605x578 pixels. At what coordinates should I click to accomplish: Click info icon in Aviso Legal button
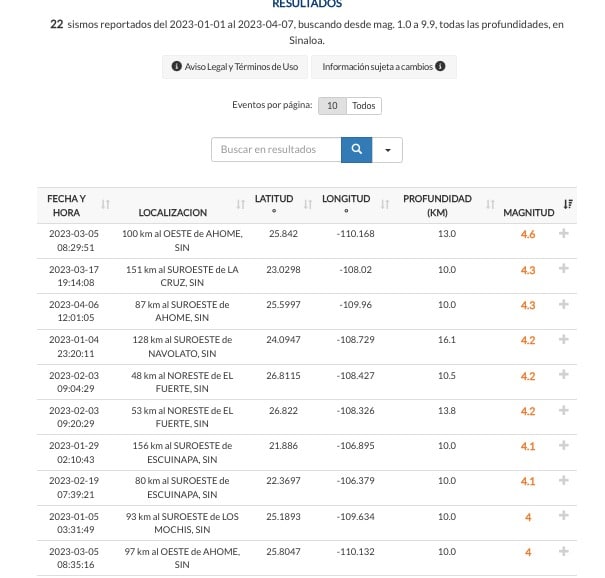(176, 66)
